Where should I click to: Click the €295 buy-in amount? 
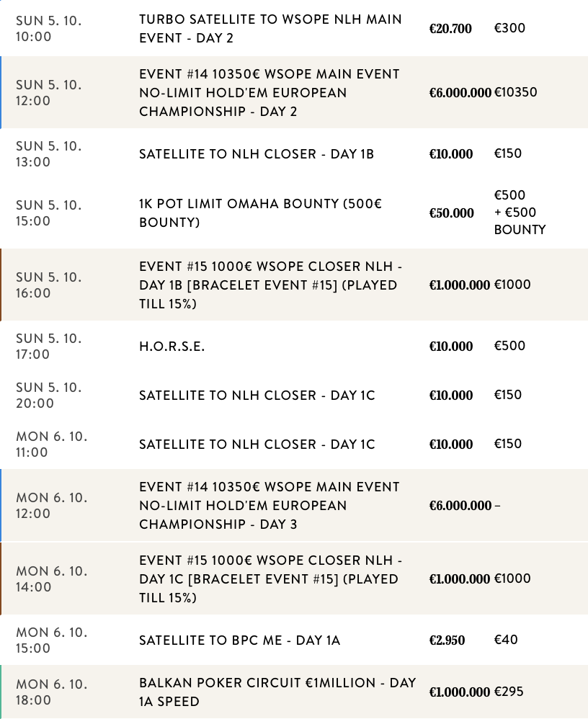pos(509,692)
